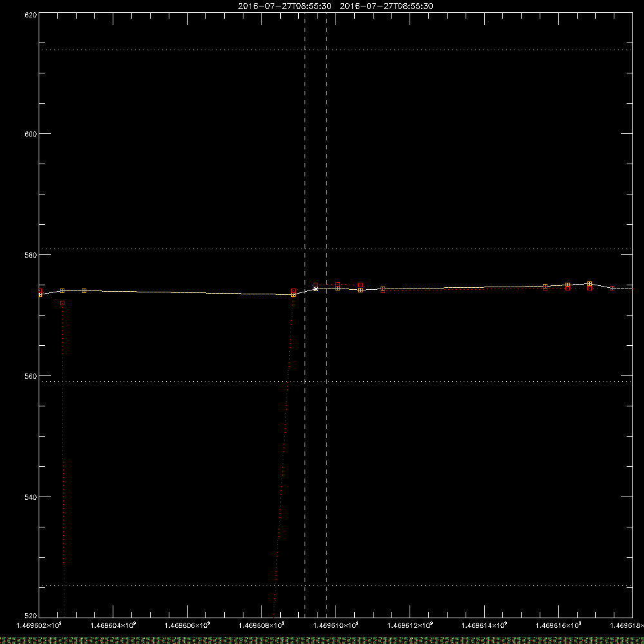Click the later dashed vertical time marker
644x644 pixels.
[x=327, y=315]
